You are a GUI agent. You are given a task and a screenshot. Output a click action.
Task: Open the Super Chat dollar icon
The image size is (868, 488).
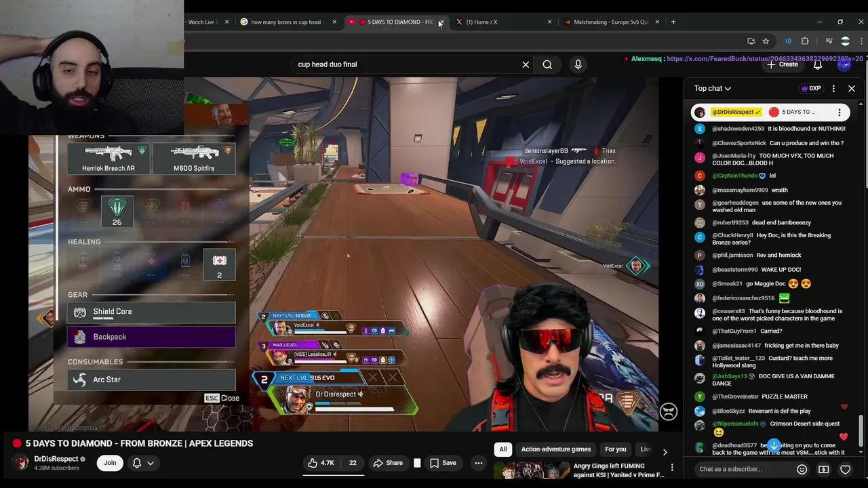823,469
